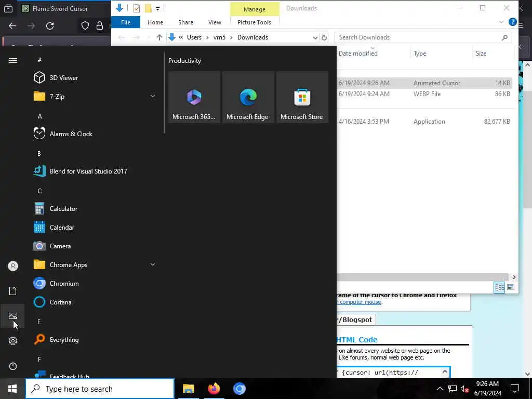Switch Explorer to Details view
The image size is (532, 399).
point(499,287)
